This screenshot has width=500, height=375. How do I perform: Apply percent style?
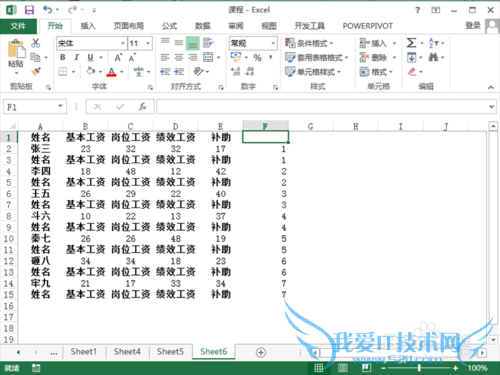pyautogui.click(x=257, y=58)
